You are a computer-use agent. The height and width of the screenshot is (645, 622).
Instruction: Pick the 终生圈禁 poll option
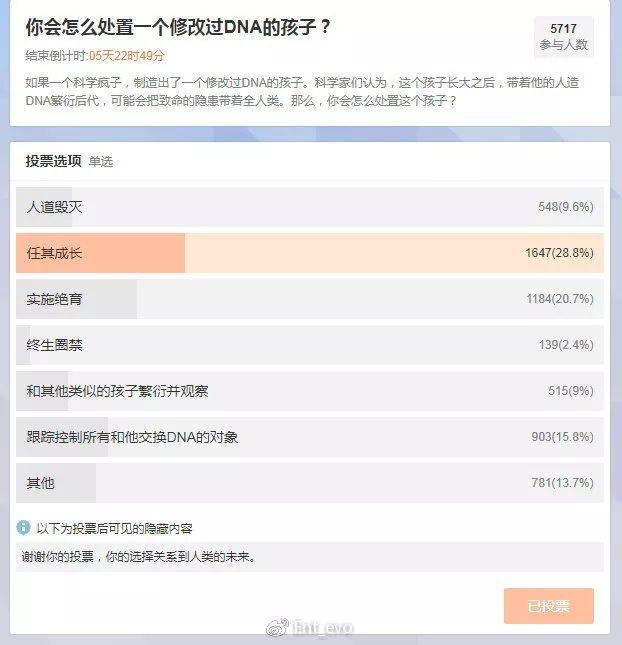[x=55, y=345]
